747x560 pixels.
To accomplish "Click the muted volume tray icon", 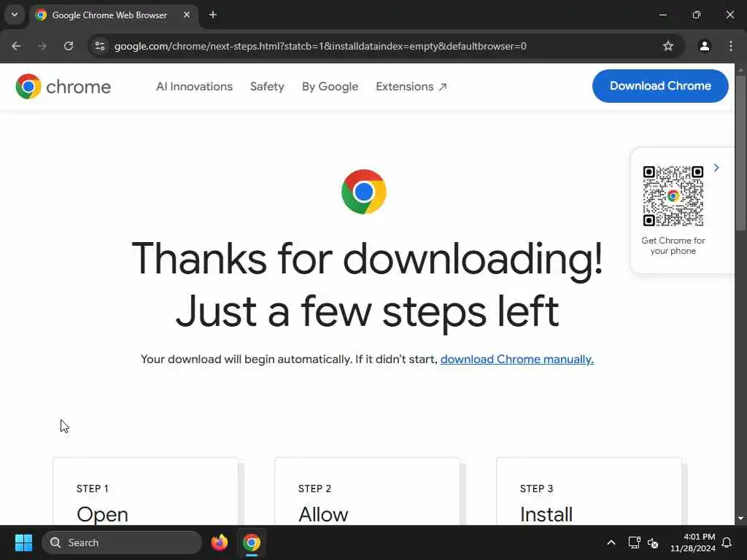I will (653, 542).
